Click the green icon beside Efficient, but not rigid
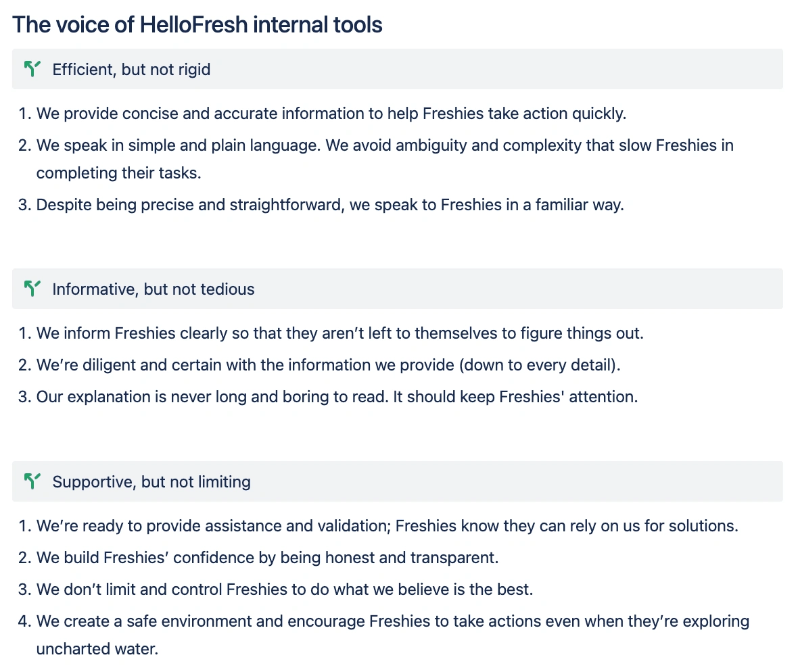Screen dimensions: 798x672 coord(32,69)
